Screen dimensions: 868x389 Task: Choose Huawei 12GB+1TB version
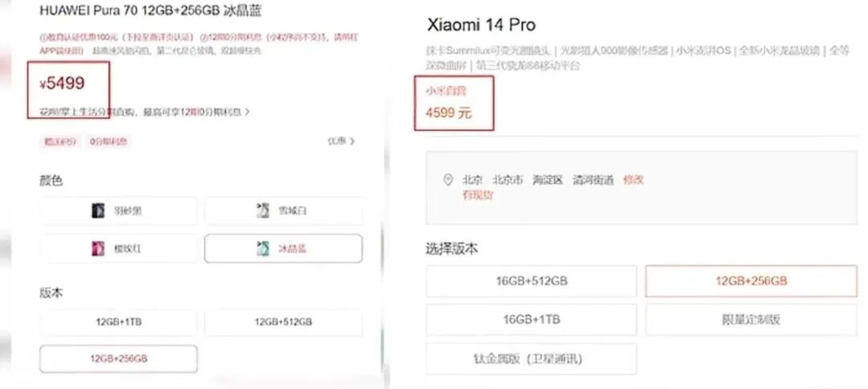[x=118, y=321]
